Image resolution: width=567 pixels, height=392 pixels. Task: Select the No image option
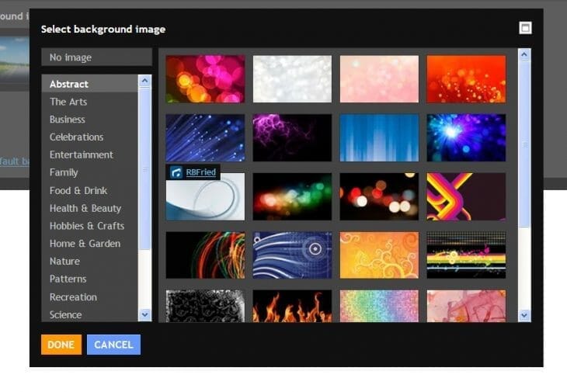[x=96, y=57]
